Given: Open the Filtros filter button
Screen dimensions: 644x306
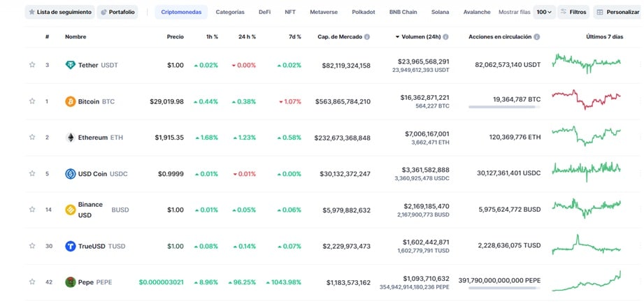Looking at the screenshot, I should [573, 13].
